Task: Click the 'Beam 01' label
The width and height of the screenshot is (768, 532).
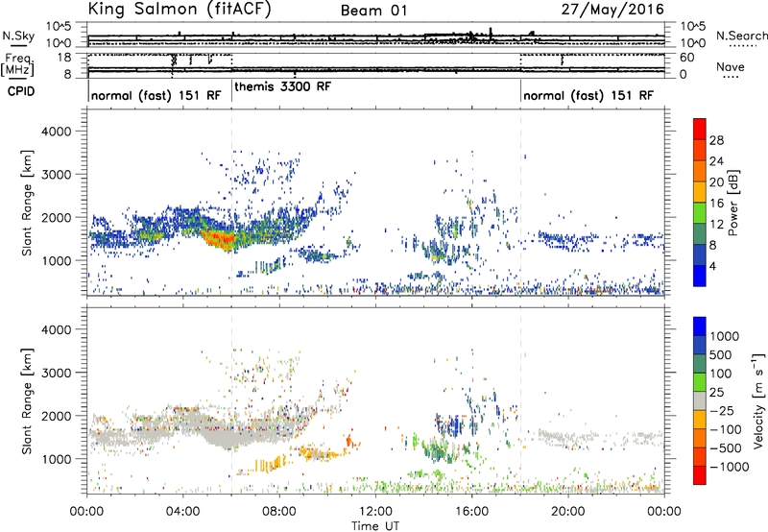Action: pyautogui.click(x=373, y=11)
